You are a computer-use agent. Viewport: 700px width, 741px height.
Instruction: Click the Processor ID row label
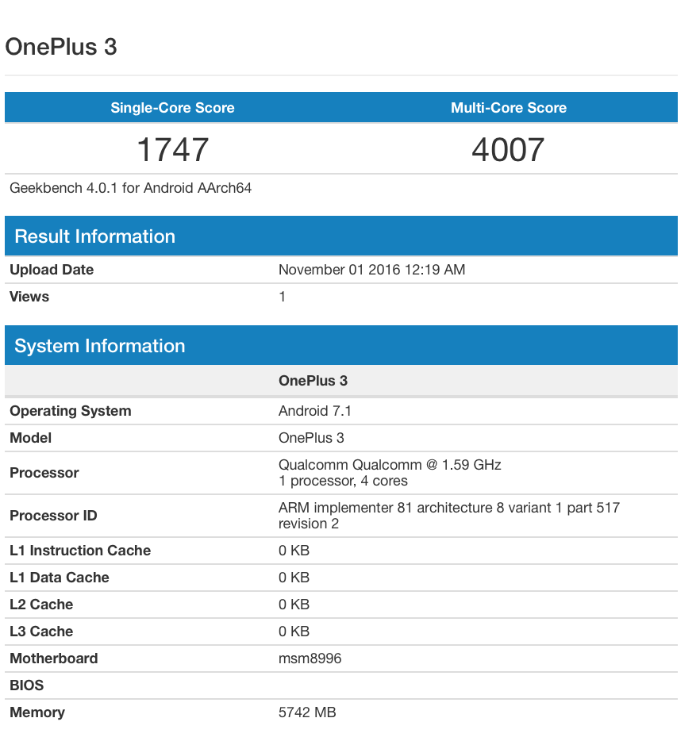[x=53, y=516]
